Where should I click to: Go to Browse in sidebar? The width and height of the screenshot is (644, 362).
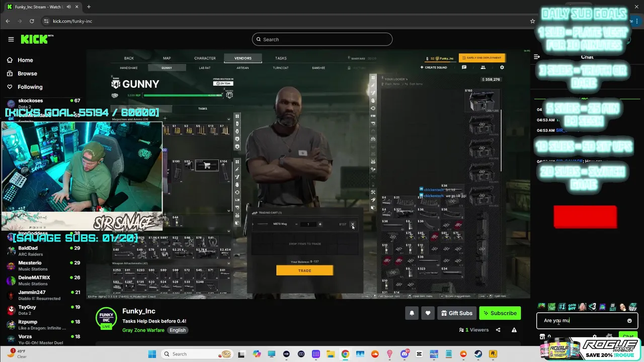[27, 73]
